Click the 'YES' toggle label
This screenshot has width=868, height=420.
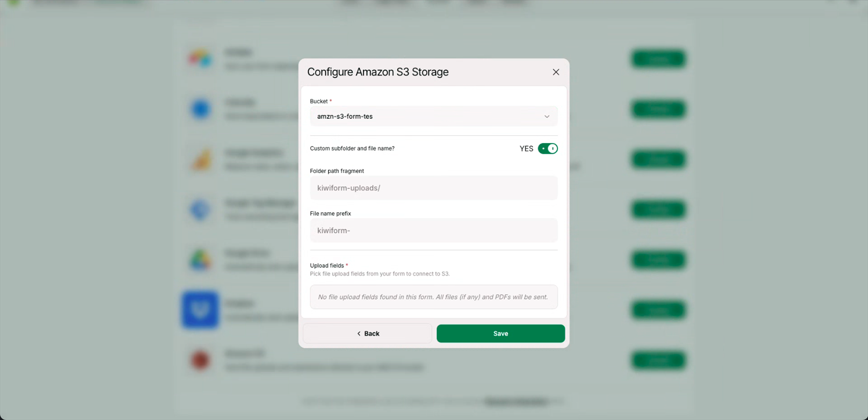526,149
